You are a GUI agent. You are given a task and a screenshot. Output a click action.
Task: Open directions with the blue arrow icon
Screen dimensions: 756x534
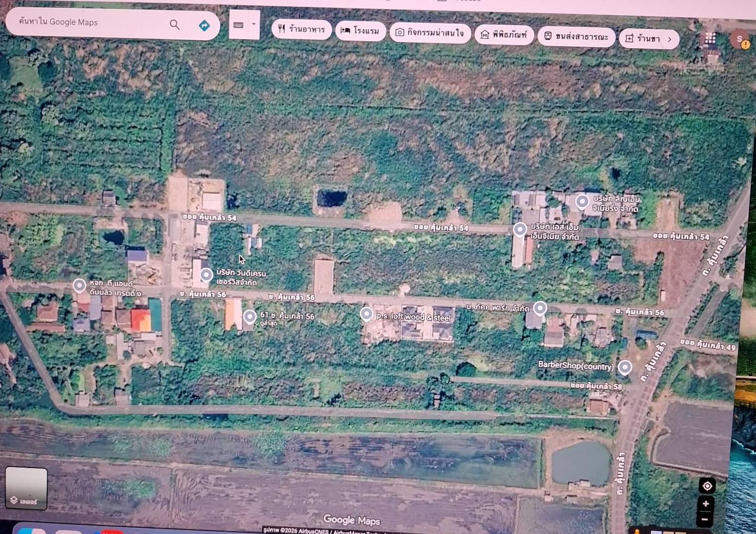[x=204, y=26]
